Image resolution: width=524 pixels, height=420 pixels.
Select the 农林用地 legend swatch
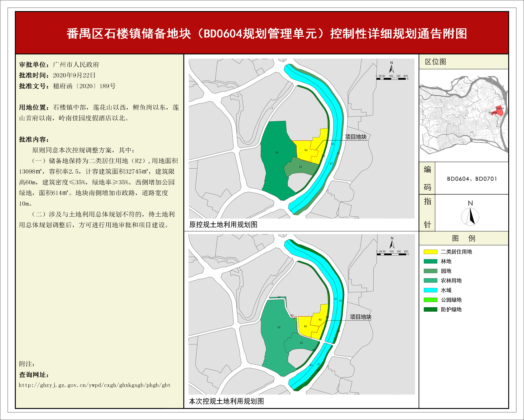point(430,280)
